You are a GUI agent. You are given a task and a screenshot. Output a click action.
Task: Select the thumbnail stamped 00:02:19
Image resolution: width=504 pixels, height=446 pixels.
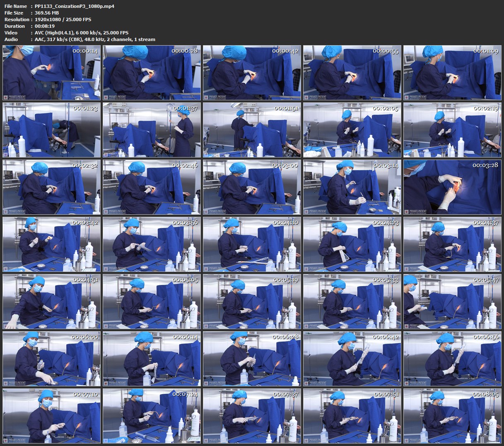(x=452, y=130)
